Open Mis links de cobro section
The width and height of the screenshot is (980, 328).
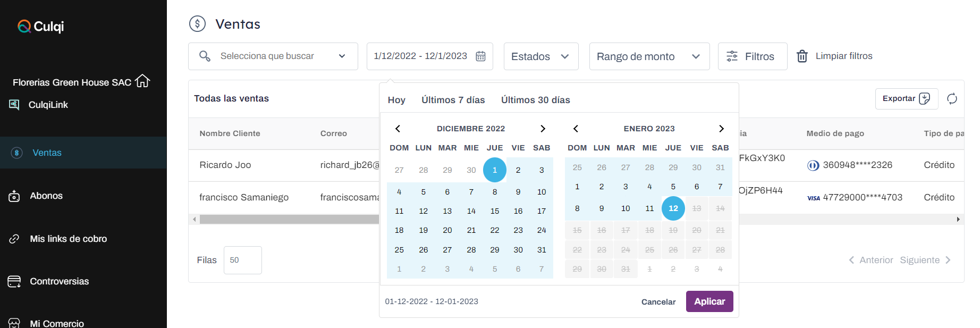click(68, 239)
